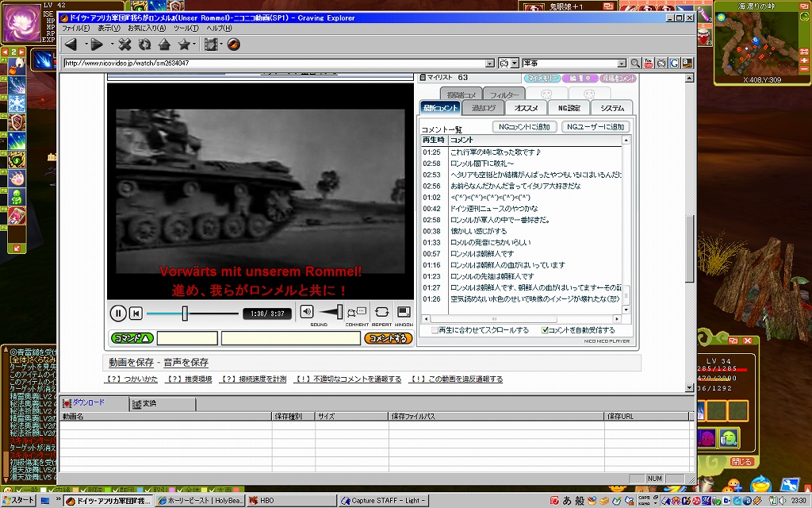Open 【?】推奨環境 link
The height and width of the screenshot is (508, 812).
(x=188, y=379)
